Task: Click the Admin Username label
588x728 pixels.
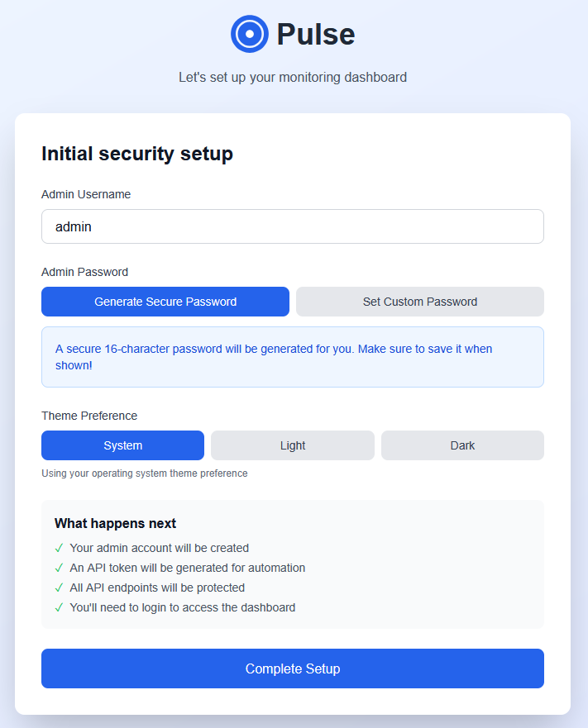Action: click(86, 194)
